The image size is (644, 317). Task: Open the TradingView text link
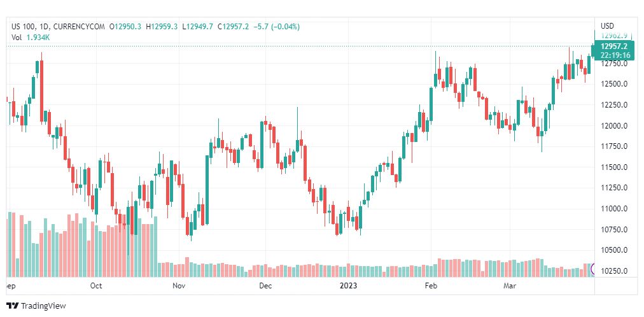tap(43, 306)
